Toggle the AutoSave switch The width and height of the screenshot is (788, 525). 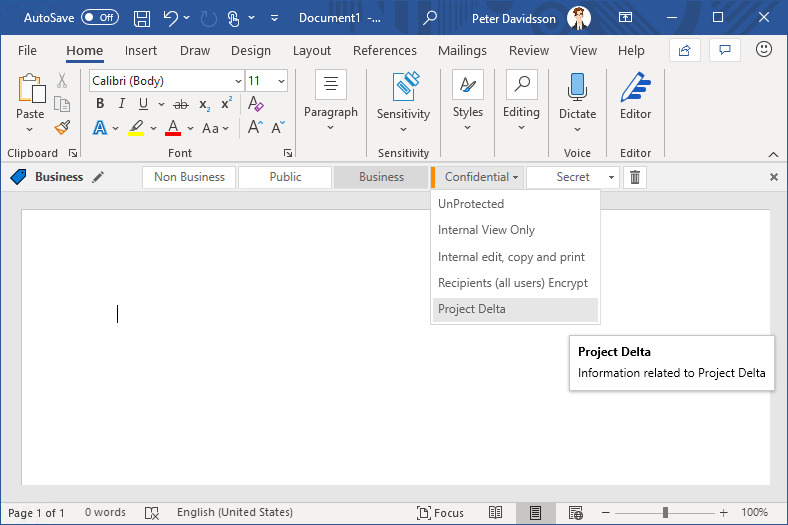[100, 18]
